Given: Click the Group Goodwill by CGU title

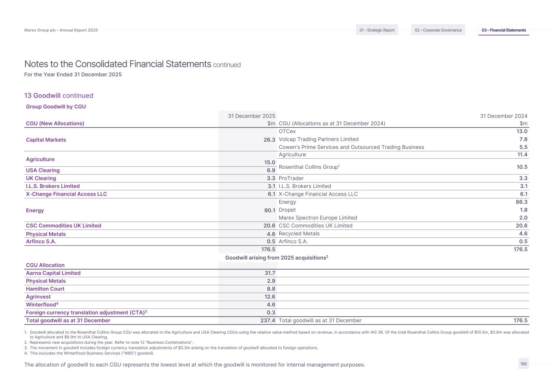Looking at the screenshot, I should click(x=56, y=107).
